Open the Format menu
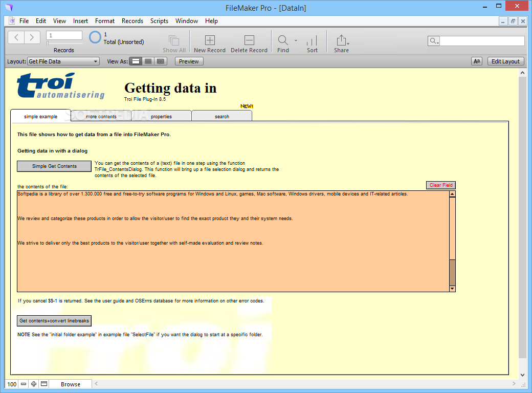 [105, 21]
